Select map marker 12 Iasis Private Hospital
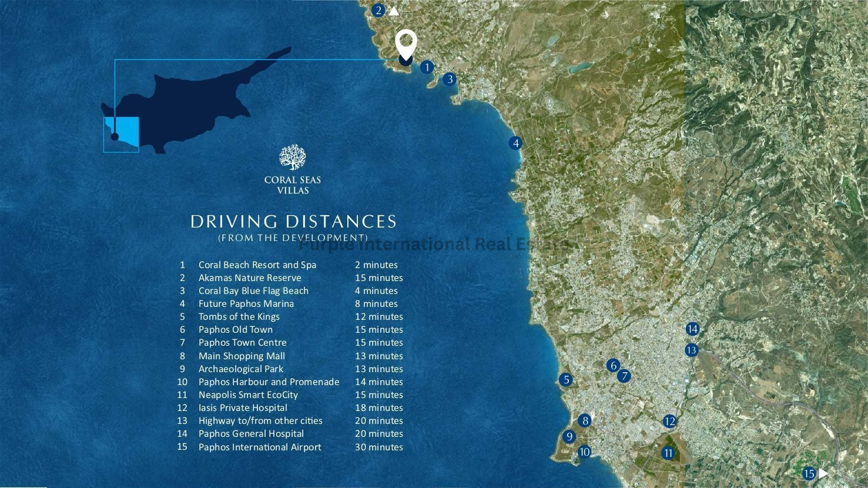 669,421
